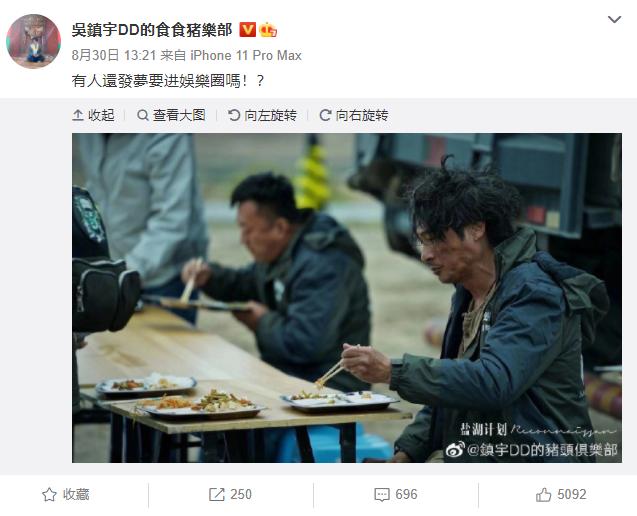
Task: Click the crown membership badge icon
Action: (x=268, y=30)
